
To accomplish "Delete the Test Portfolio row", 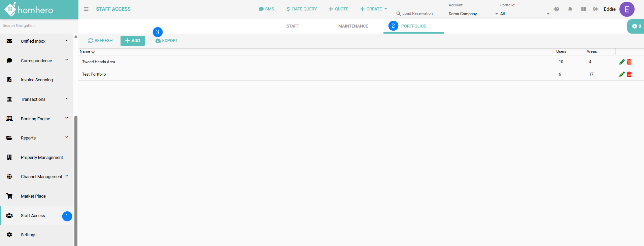I will (x=629, y=74).
